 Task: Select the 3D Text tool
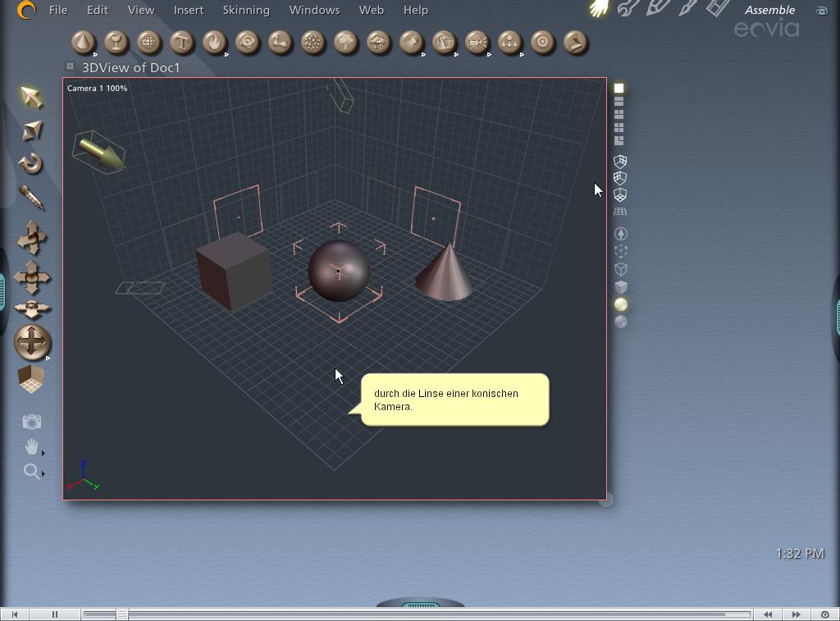pos(182,43)
